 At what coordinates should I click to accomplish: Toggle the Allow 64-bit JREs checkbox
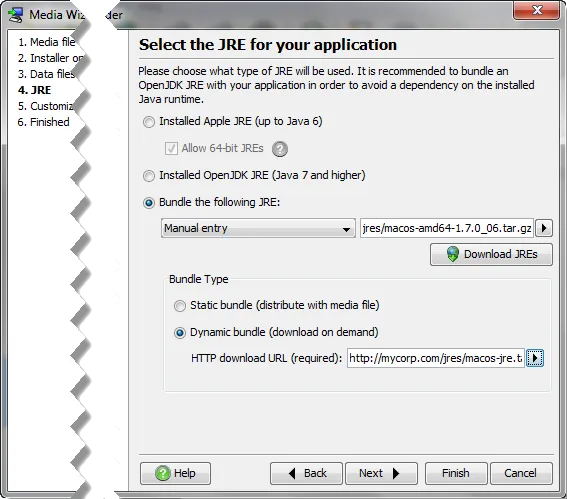(171, 148)
